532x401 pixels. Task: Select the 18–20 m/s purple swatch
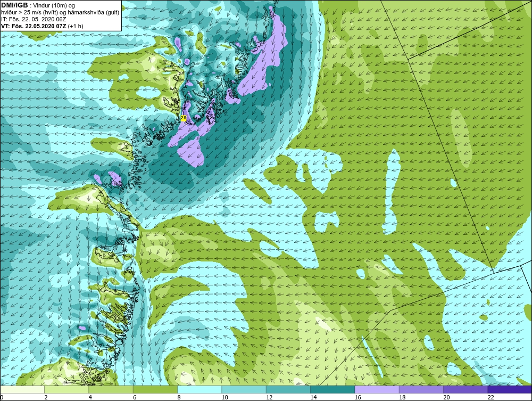pyautogui.click(x=421, y=389)
